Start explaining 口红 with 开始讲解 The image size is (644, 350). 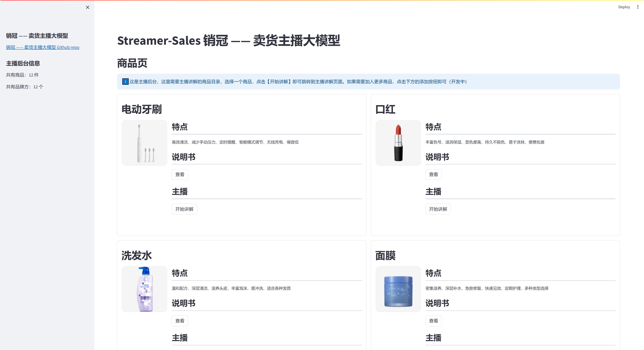[x=438, y=209]
